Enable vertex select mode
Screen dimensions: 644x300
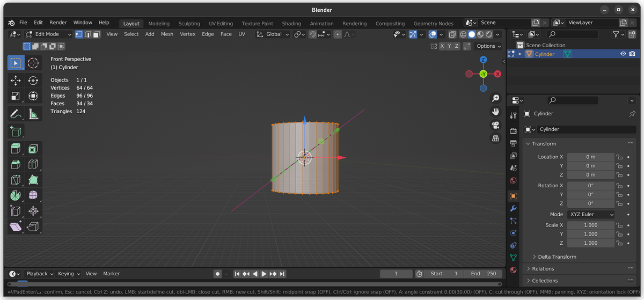[79, 34]
